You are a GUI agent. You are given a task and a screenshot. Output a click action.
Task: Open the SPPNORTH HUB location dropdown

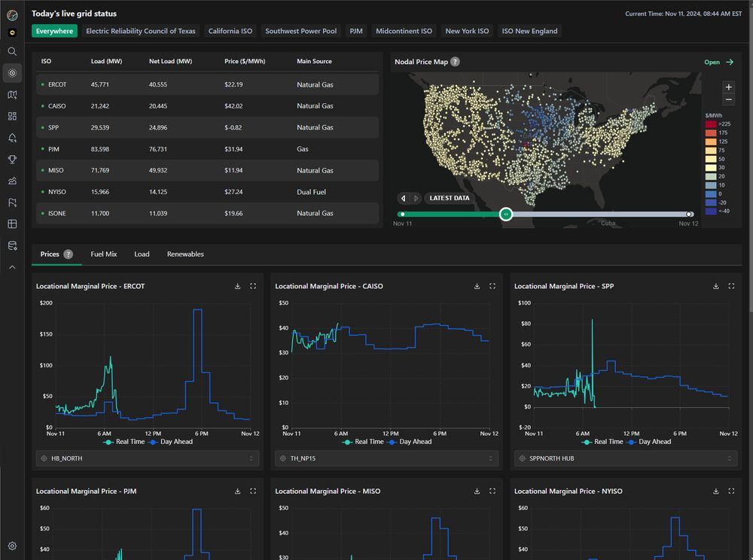tap(626, 458)
